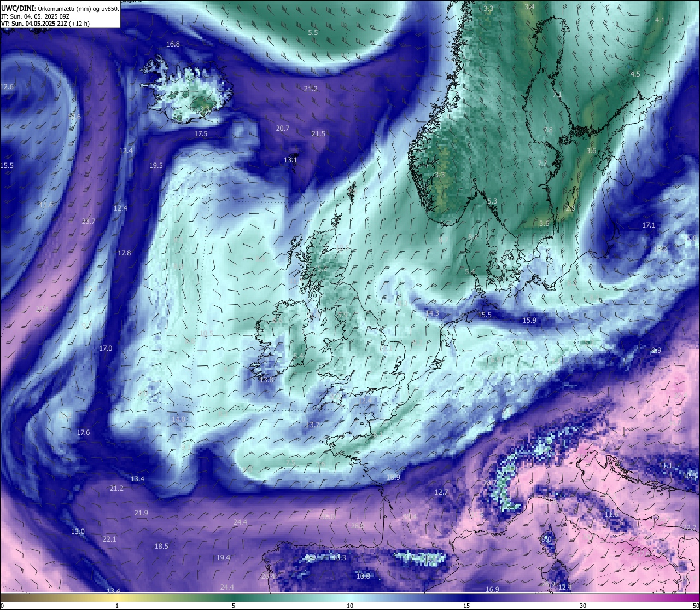Screen dimensions: 700x610
Task: Click the 19.5 value southwest of Iceland
Action: 156,165
